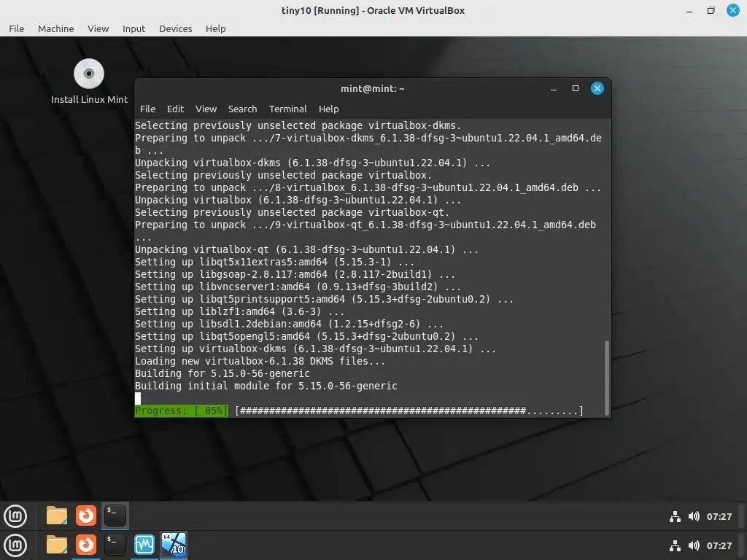Click 'Building initial module' terminal line

tap(266, 386)
